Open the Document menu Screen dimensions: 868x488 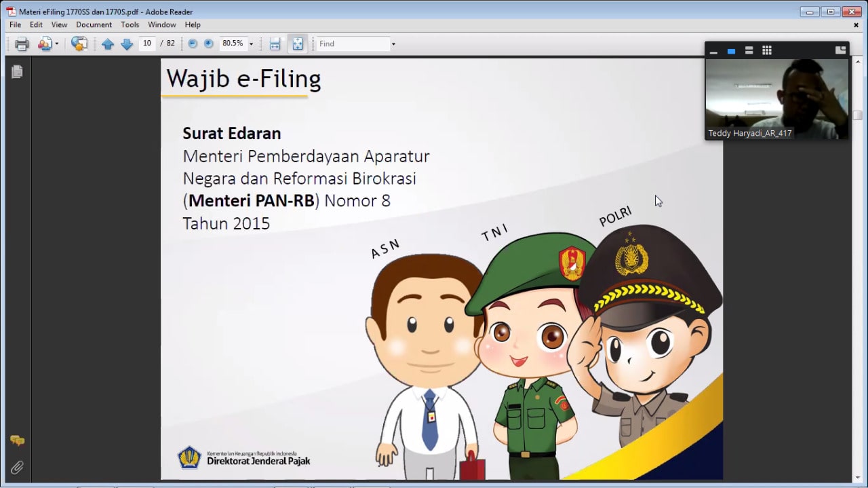94,24
